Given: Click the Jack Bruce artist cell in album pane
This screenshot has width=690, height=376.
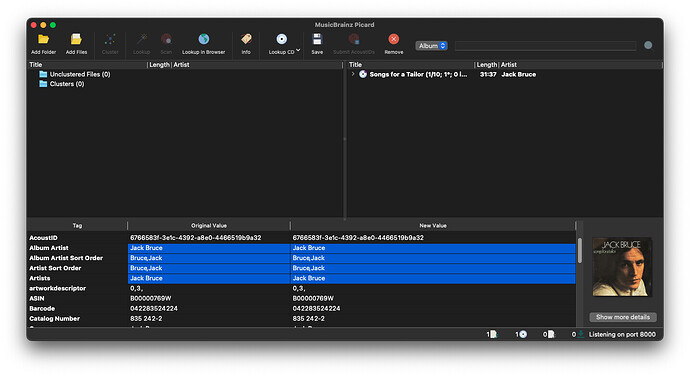Looking at the screenshot, I should click(x=518, y=74).
